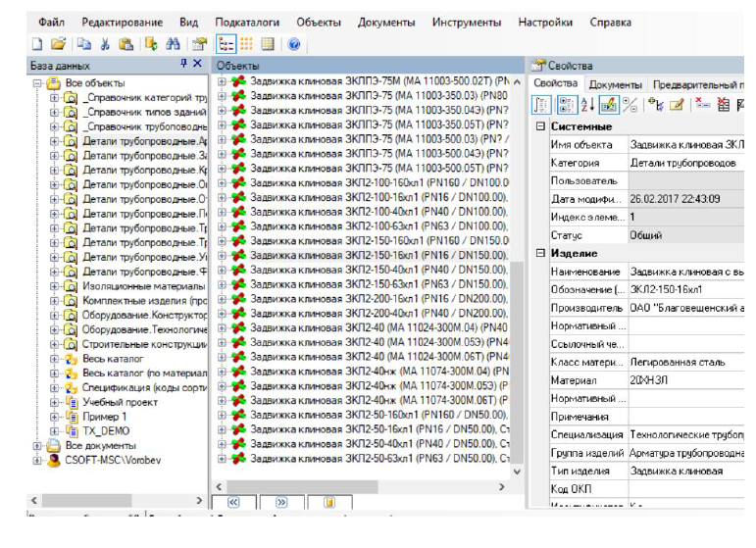Open help with the blue question mark icon

point(293,44)
